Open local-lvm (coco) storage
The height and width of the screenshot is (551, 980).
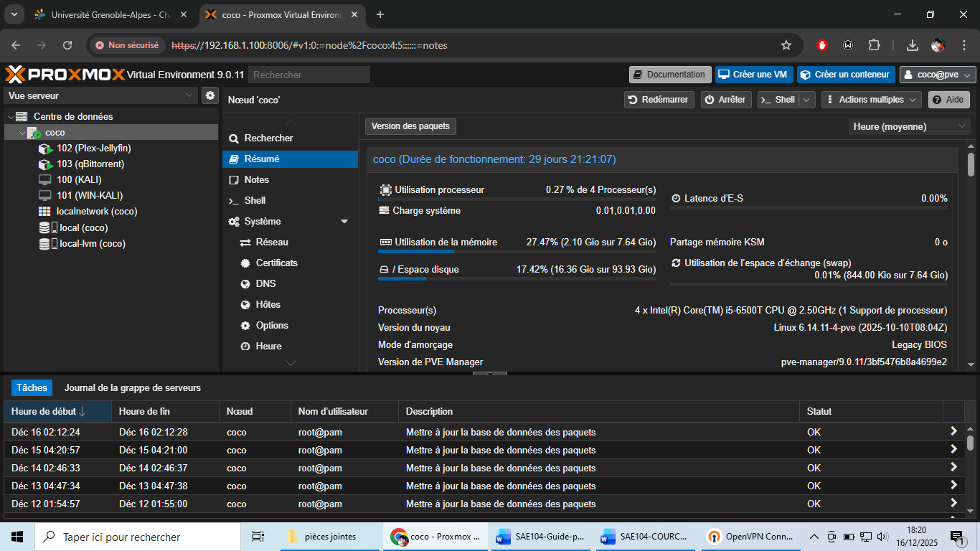coord(92,244)
